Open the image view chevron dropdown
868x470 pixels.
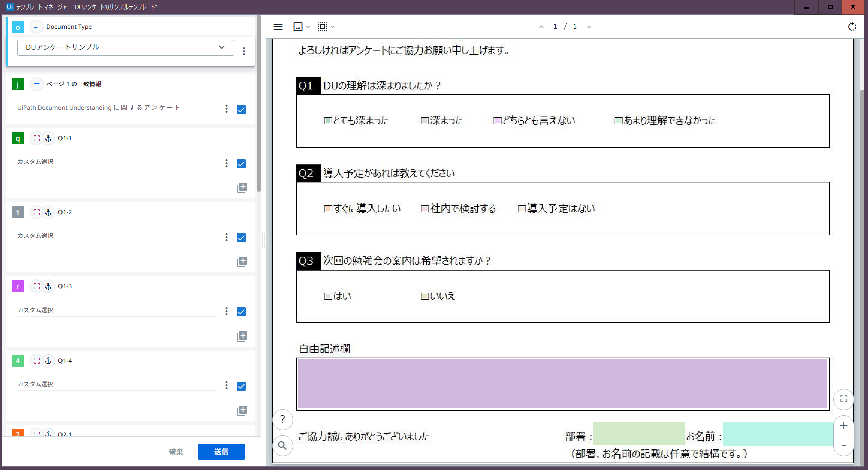[x=307, y=27]
